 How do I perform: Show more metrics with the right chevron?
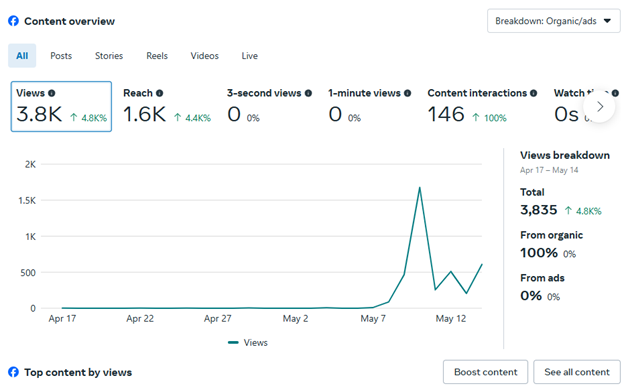pos(600,107)
